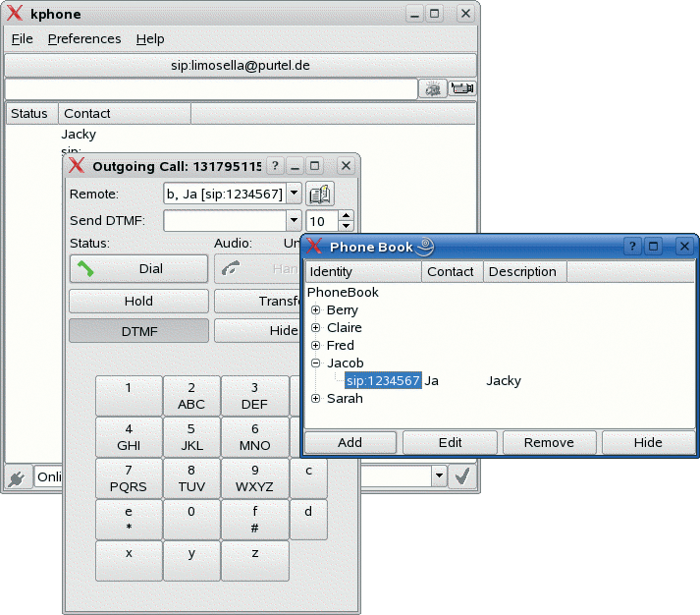Click Edit in Phone Book
Image resolution: width=700 pixels, height=615 pixels.
(450, 443)
